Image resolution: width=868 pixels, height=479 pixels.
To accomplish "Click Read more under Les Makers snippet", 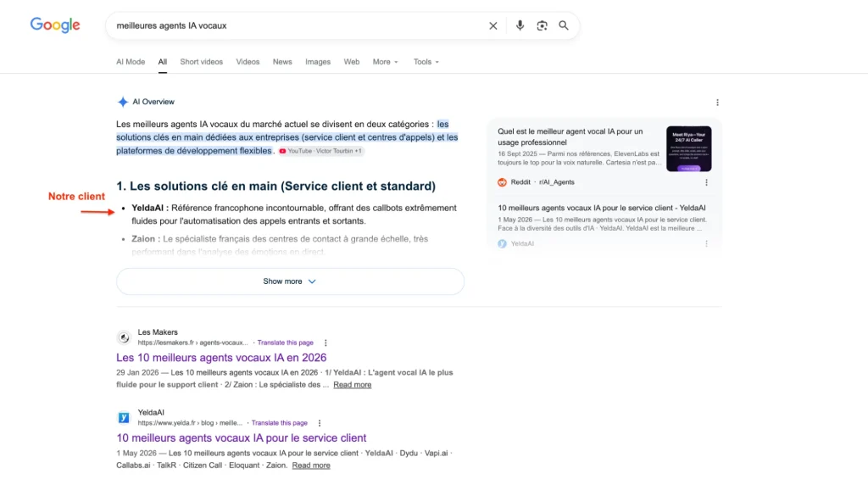I will coord(352,385).
